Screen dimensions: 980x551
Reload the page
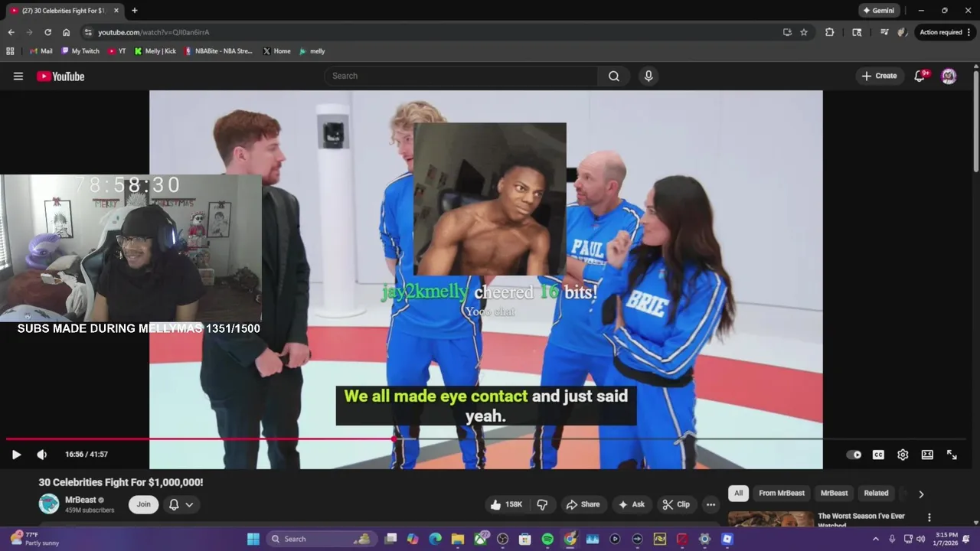coord(47,32)
